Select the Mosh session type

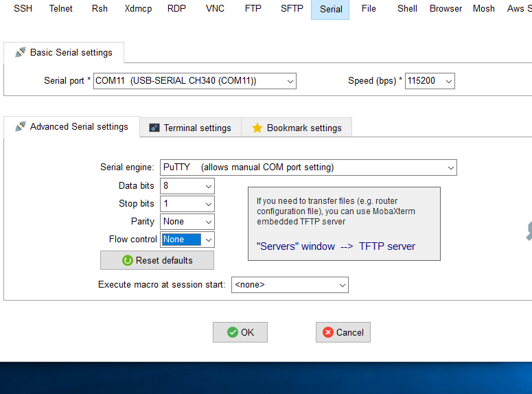click(483, 9)
